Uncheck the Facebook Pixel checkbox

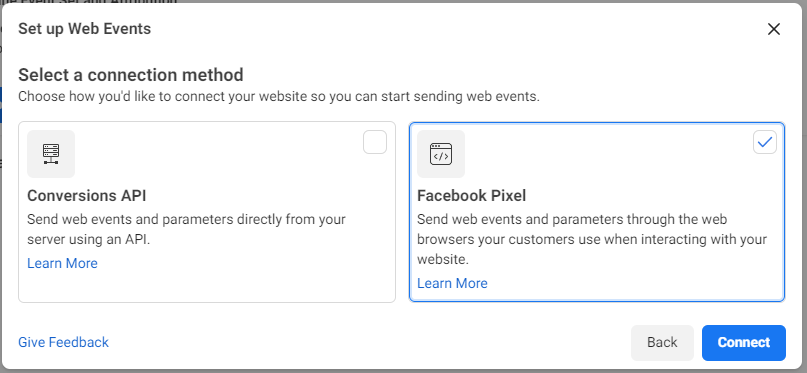click(765, 142)
